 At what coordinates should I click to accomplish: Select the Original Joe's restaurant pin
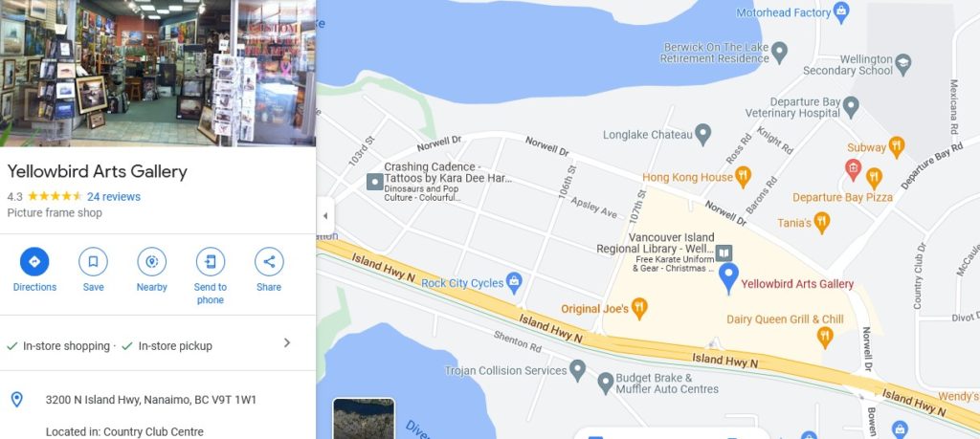pyautogui.click(x=638, y=309)
